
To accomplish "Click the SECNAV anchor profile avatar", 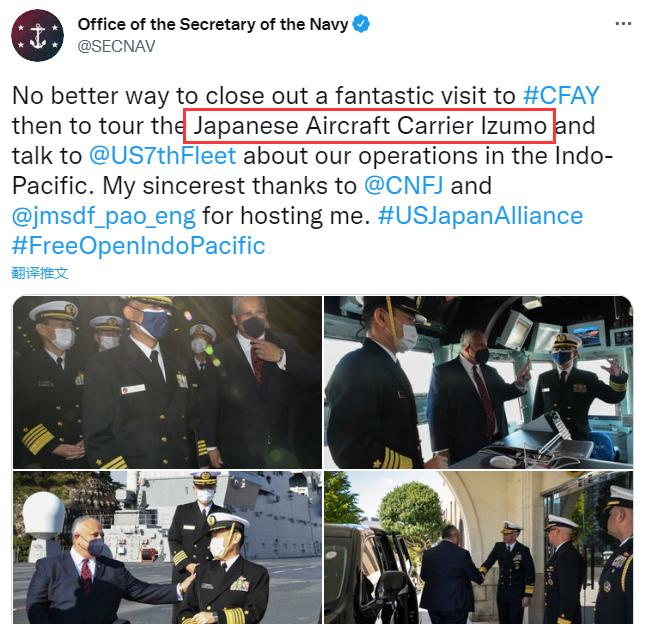I will pos(38,35).
